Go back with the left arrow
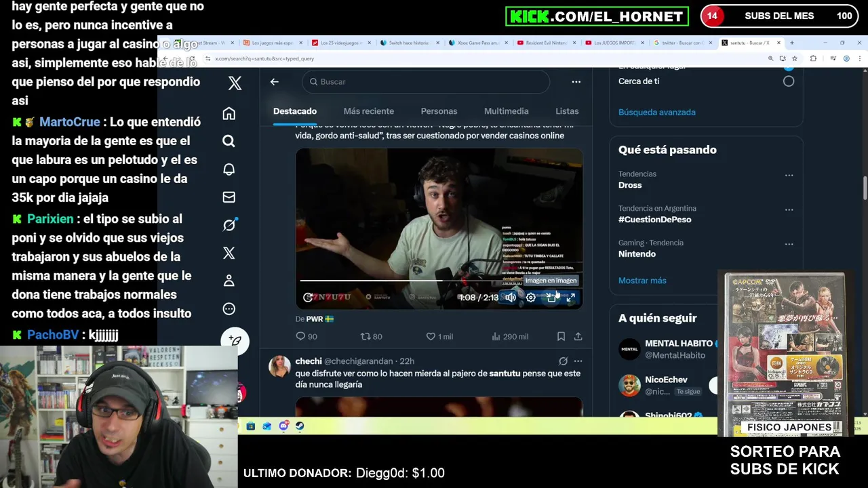868x488 pixels. [274, 81]
